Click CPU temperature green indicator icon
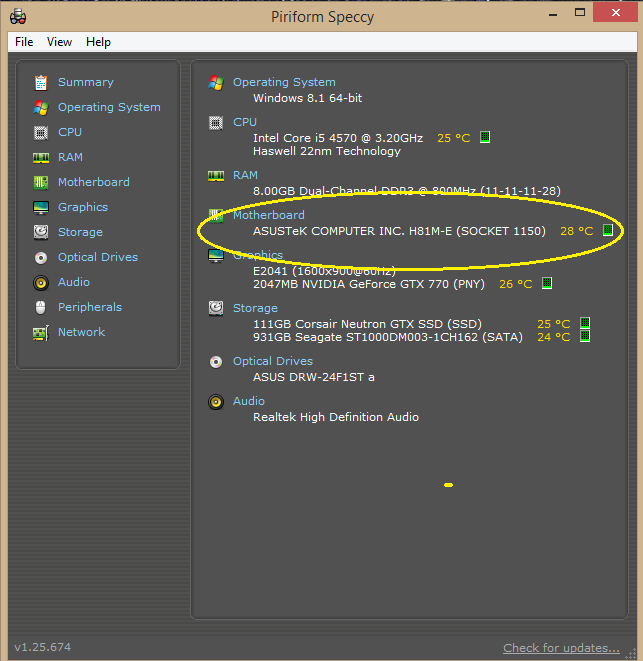The image size is (643, 661). [x=485, y=137]
